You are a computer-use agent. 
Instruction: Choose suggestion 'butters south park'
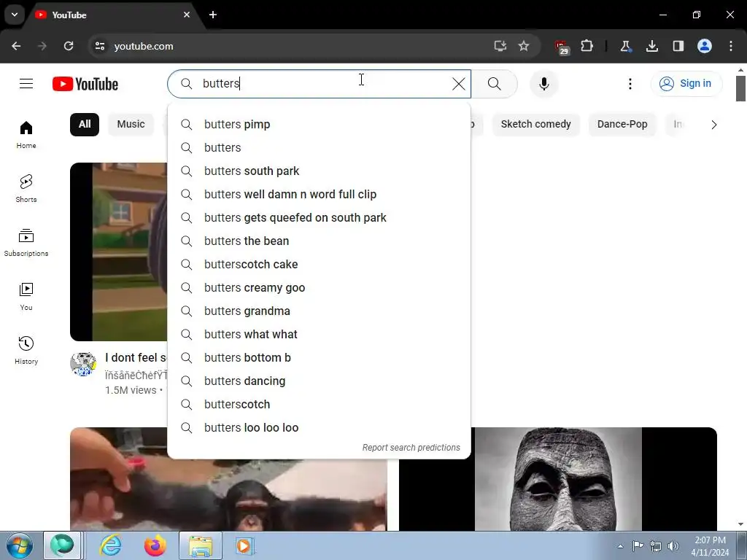320,171
